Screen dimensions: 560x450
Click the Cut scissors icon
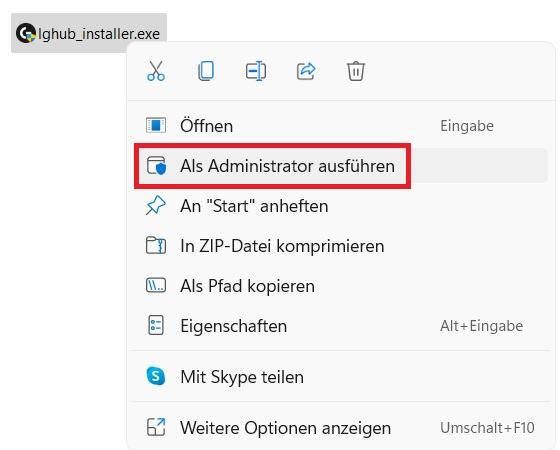[x=156, y=71]
